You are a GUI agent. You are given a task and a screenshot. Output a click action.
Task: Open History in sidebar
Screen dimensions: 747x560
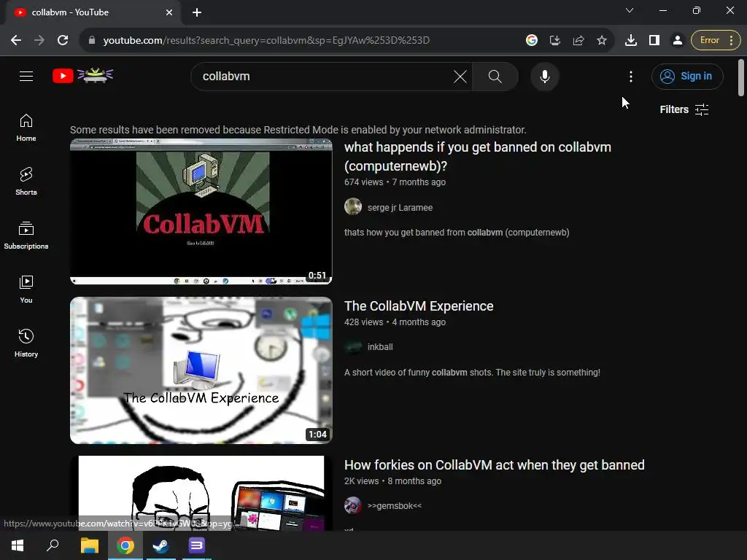(26, 343)
